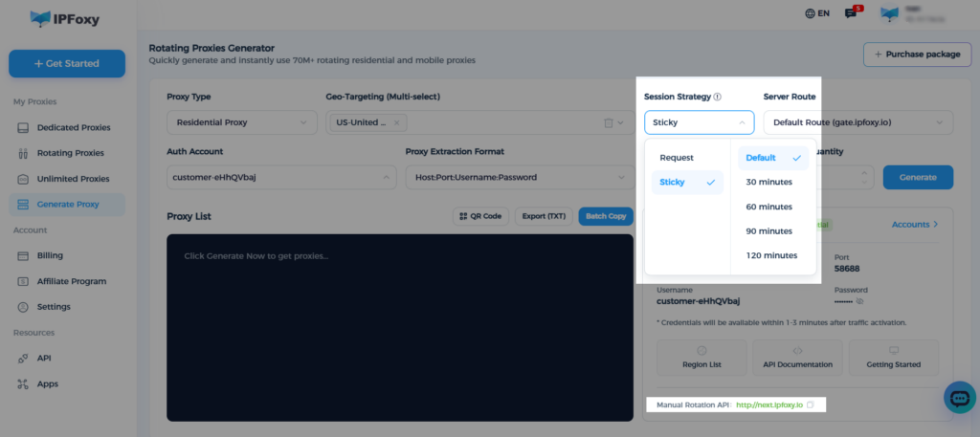
Task: Click the API sidebar icon
Action: pos(23,359)
